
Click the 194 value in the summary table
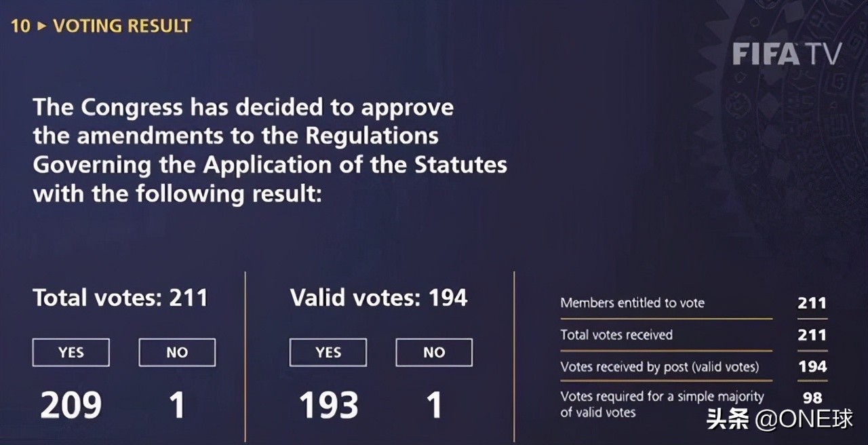tap(812, 367)
